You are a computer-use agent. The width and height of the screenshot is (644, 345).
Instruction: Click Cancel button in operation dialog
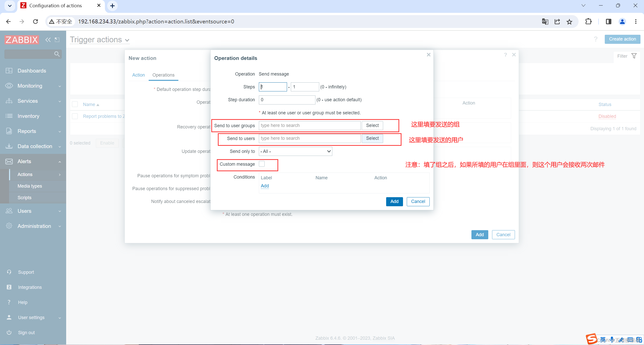pos(417,201)
